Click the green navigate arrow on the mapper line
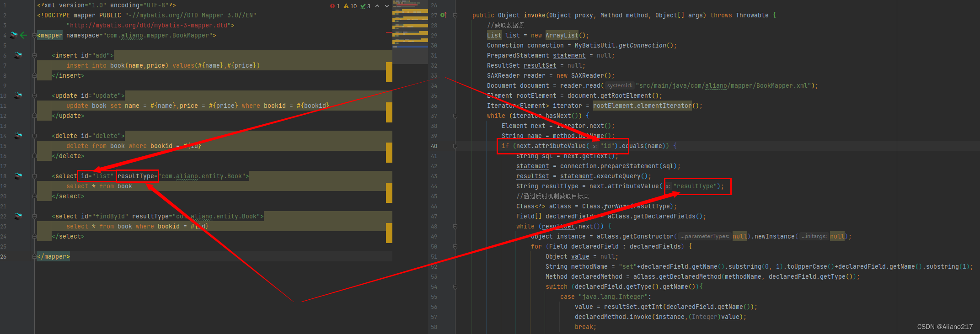Screen dimensions: 980x334 (23, 35)
